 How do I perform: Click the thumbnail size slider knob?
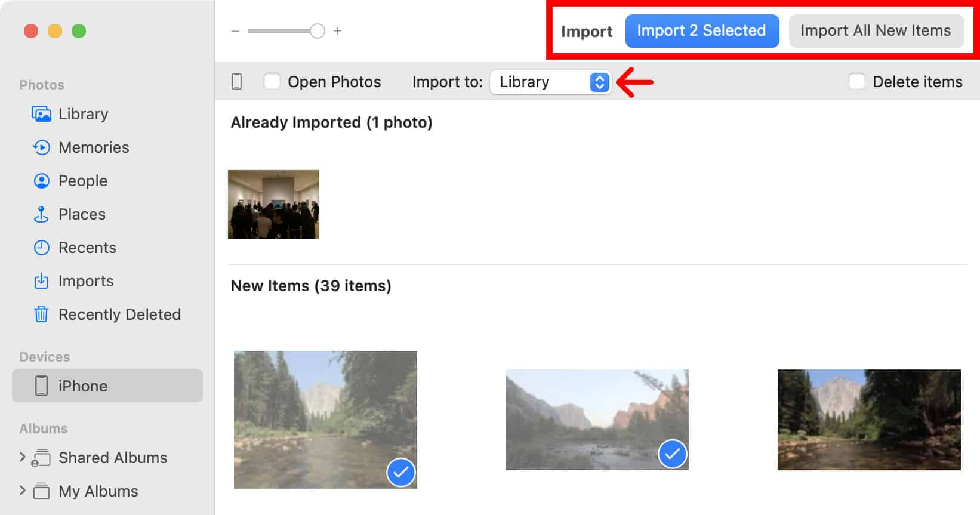318,31
